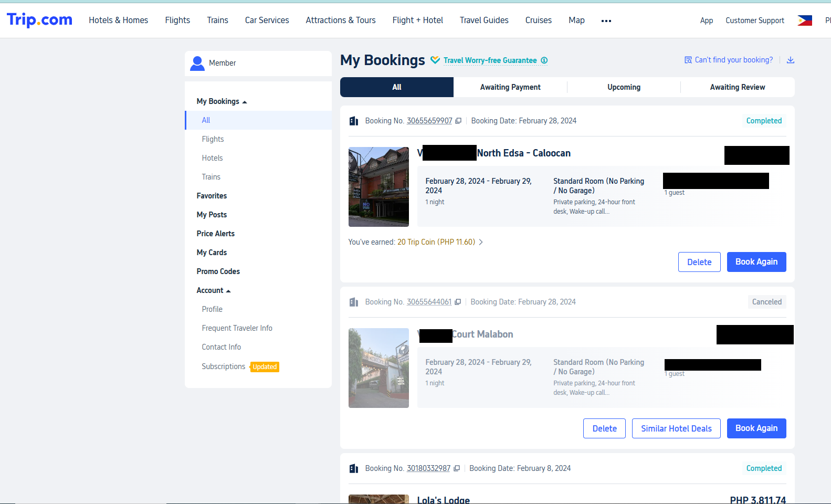This screenshot has height=504, width=831.
Task: Click Similar Hotel Deals button
Action: click(676, 428)
